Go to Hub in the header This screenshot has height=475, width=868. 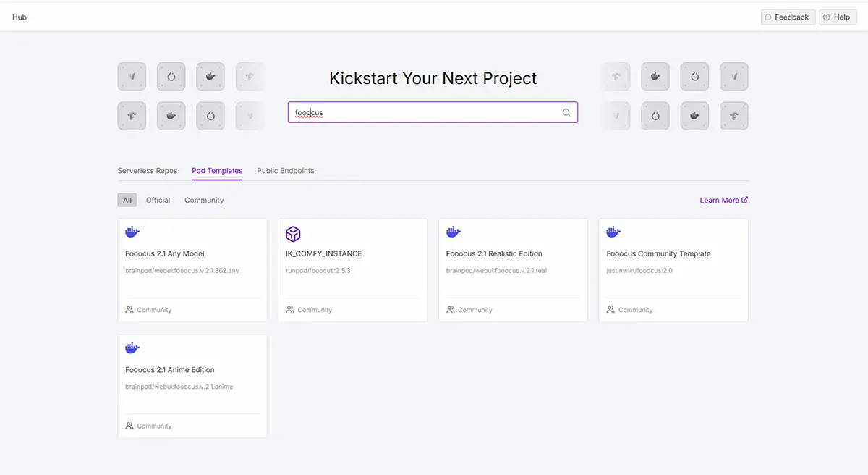click(x=20, y=17)
